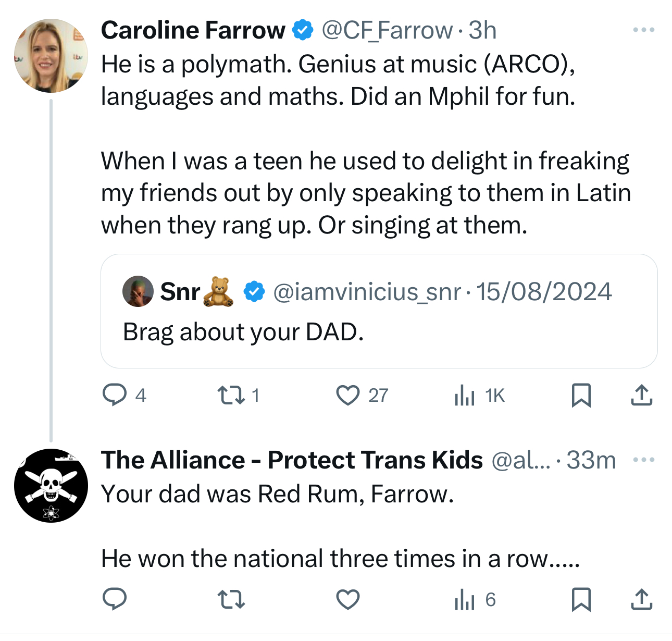This screenshot has width=672, height=641.
Task: Share The Alliance's reply
Action: tap(641, 599)
